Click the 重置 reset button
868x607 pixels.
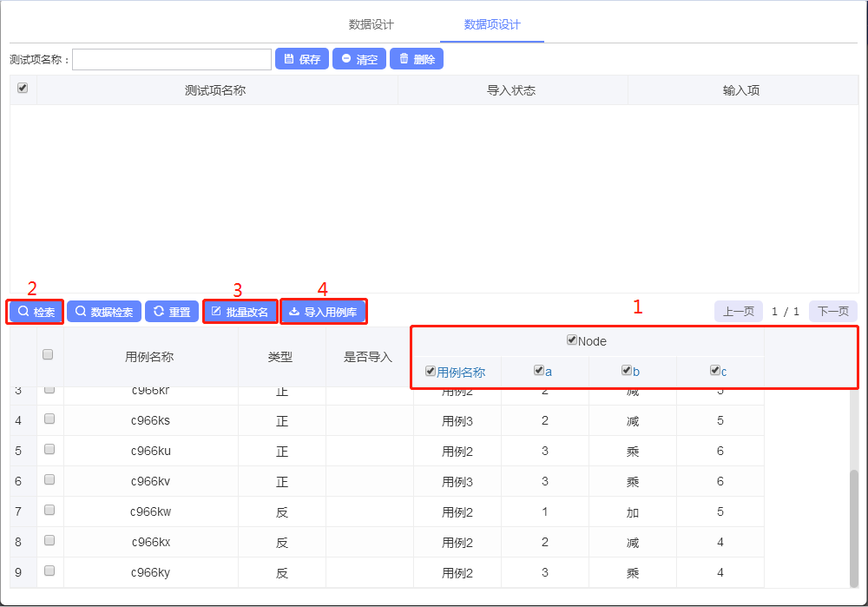pyautogui.click(x=171, y=312)
